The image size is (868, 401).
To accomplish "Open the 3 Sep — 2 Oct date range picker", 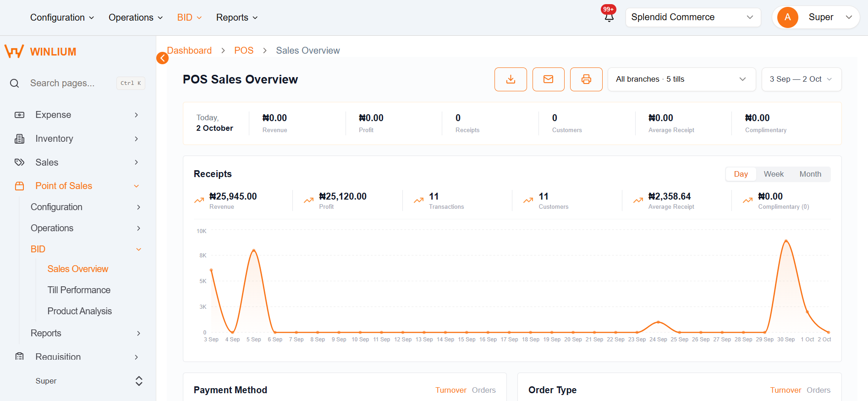I will (801, 79).
